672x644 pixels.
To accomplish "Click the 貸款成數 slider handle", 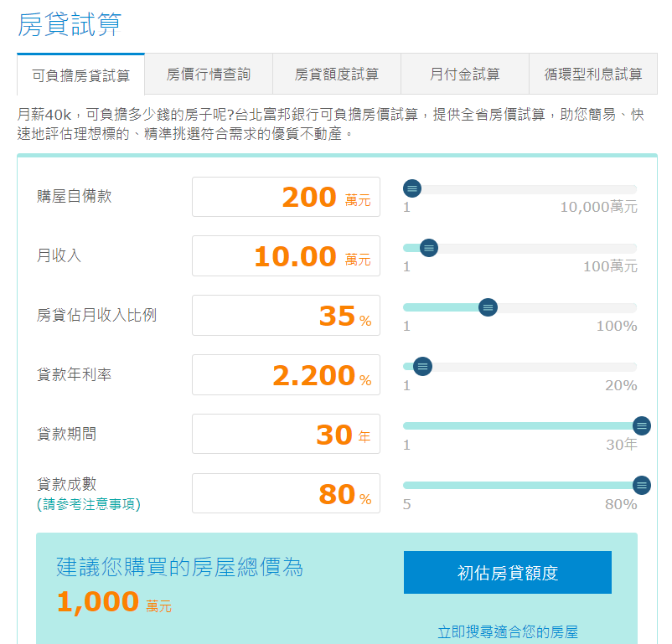I will (x=642, y=485).
